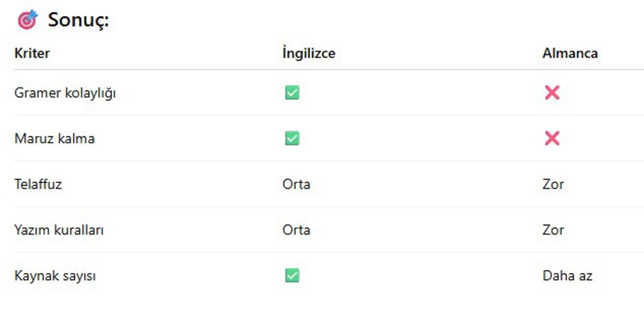The image size is (644, 321).
Task: Select the Telaffuz row label
Action: (x=38, y=184)
